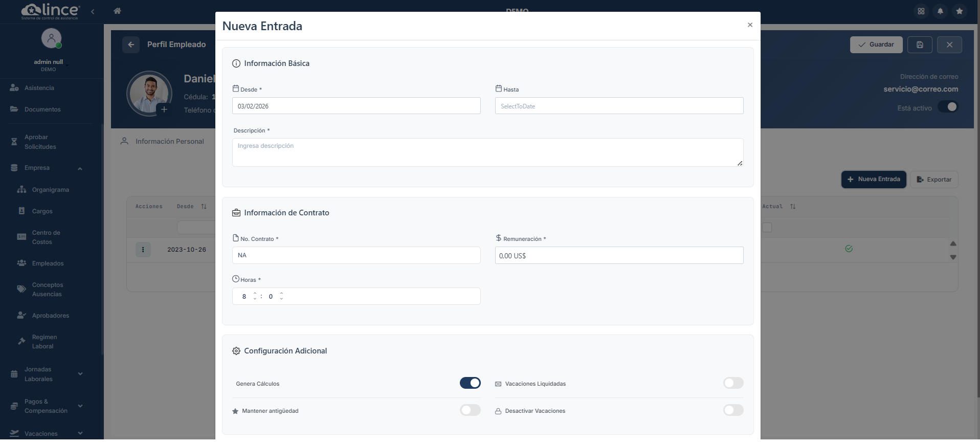Open Empleados in the sidebar

click(48, 263)
